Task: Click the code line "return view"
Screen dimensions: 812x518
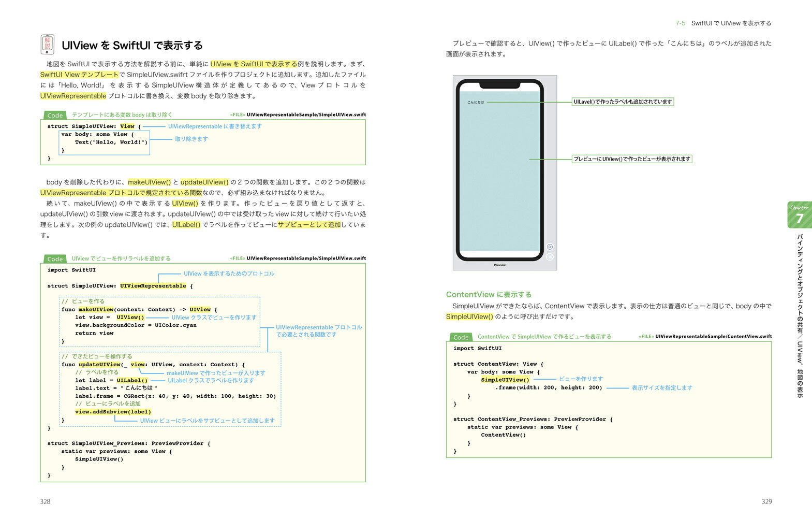Action: pyautogui.click(x=94, y=333)
